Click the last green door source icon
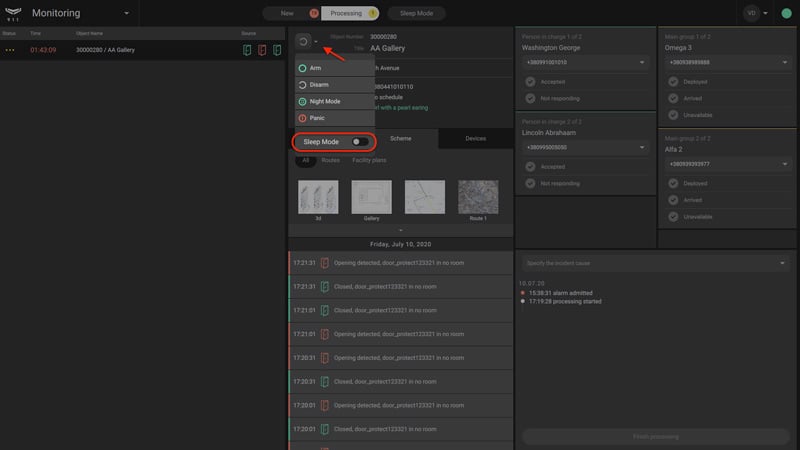 point(277,50)
